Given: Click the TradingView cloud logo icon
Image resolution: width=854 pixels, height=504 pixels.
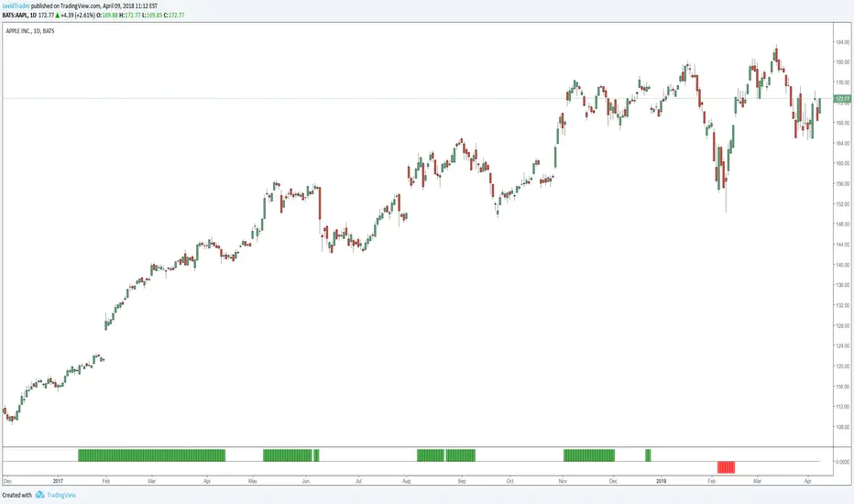Looking at the screenshot, I should coord(40,495).
